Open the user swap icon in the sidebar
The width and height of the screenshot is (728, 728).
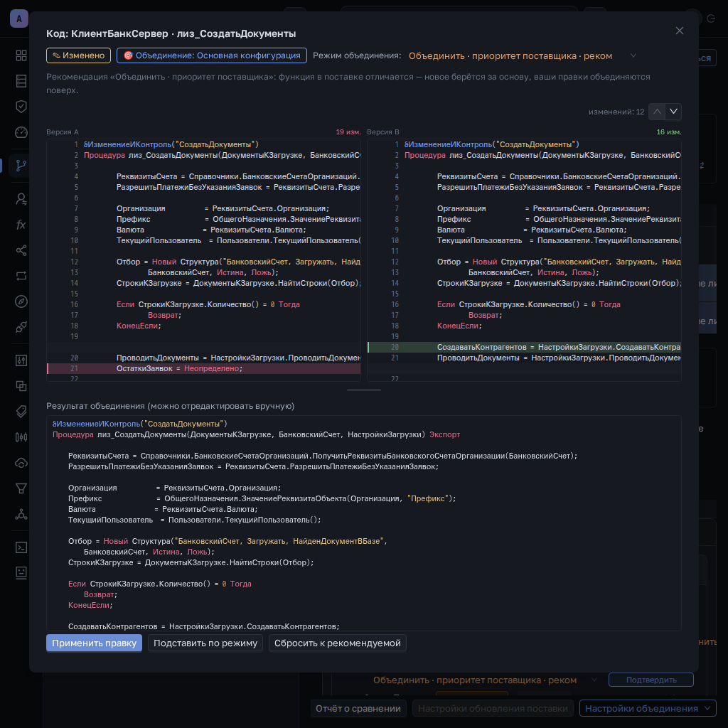click(21, 199)
